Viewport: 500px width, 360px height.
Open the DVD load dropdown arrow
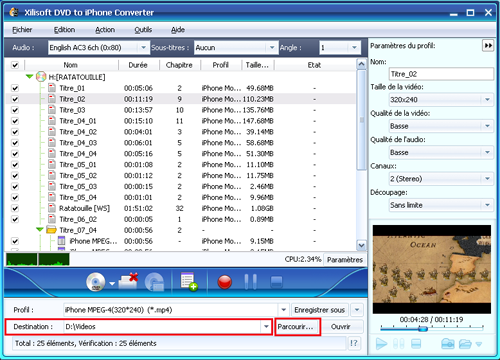[x=112, y=284]
